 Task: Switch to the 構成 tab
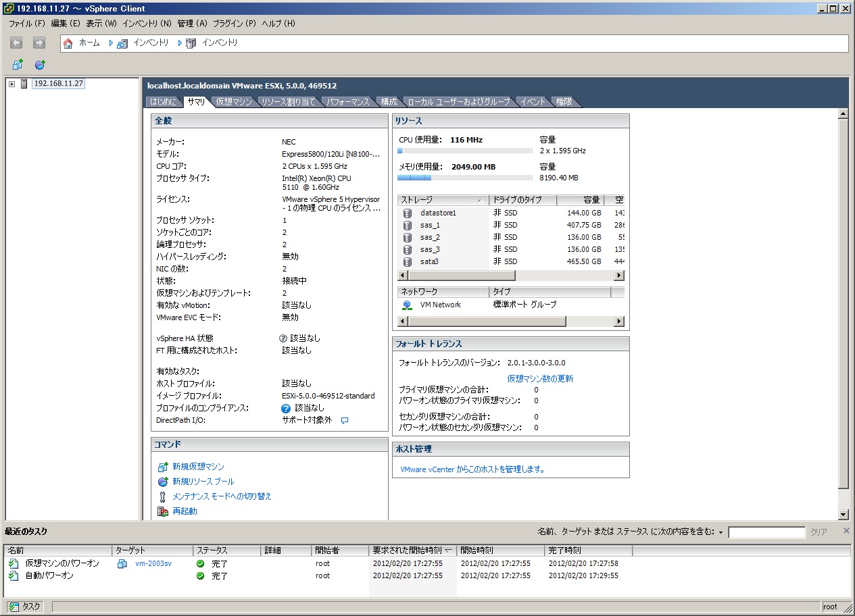389,102
